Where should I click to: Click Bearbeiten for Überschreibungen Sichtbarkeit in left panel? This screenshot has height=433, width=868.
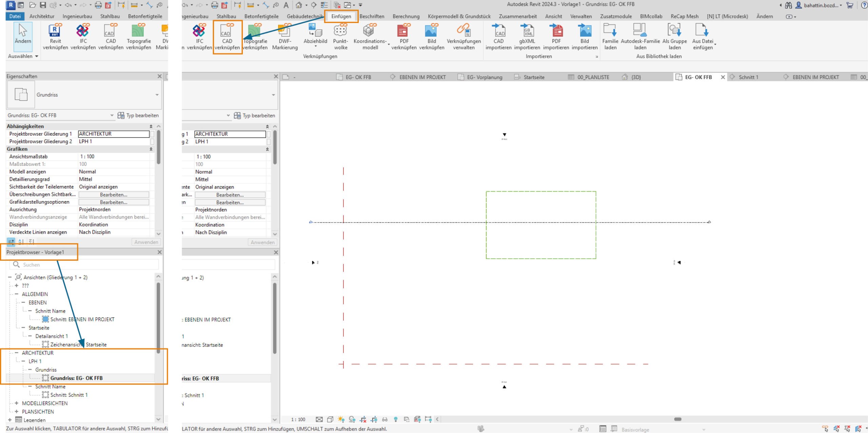coord(114,195)
